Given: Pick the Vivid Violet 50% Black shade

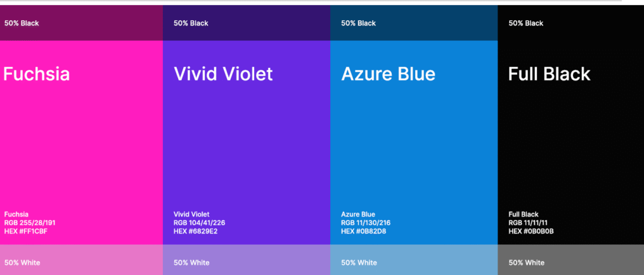Looking at the screenshot, I should (247, 23).
